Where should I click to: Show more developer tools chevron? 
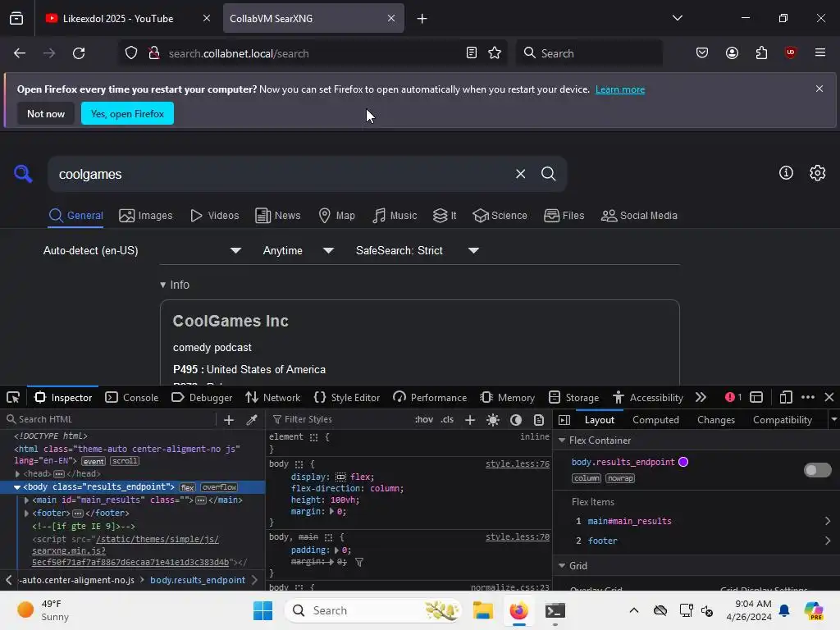pyautogui.click(x=701, y=398)
